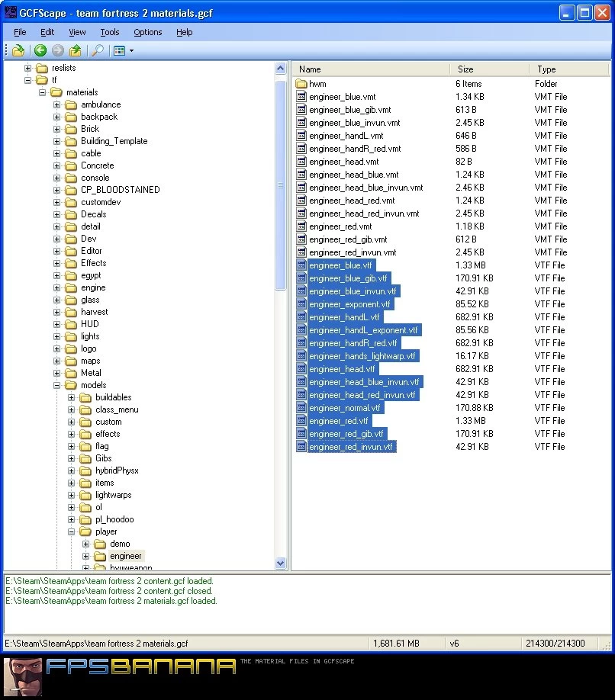Sort by the Size column header
The image size is (615, 700).
pyautogui.click(x=490, y=69)
